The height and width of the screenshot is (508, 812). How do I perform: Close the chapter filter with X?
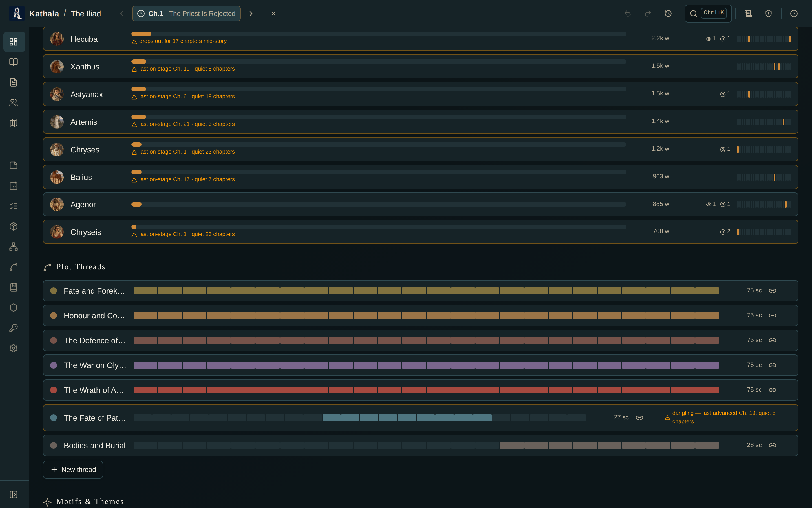pyautogui.click(x=273, y=14)
